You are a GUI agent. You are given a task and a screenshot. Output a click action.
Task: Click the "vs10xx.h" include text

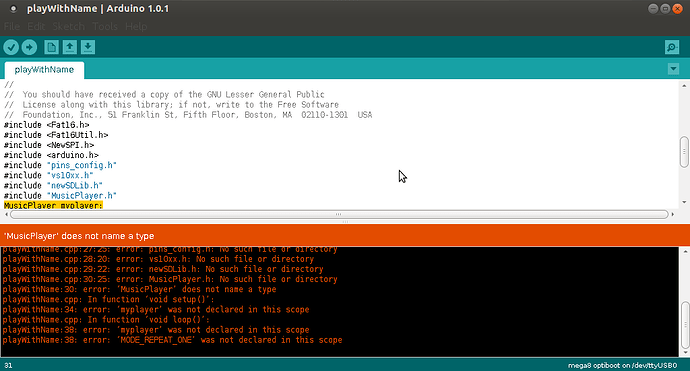[70, 176]
